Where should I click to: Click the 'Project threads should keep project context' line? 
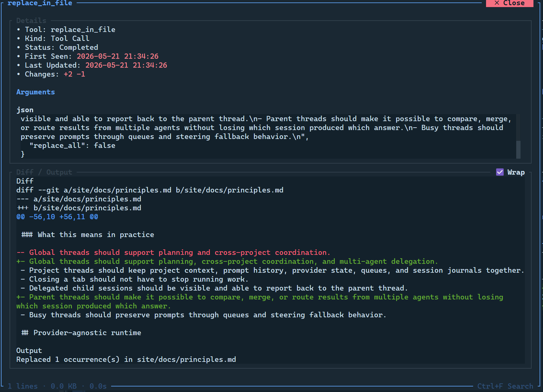272,270
